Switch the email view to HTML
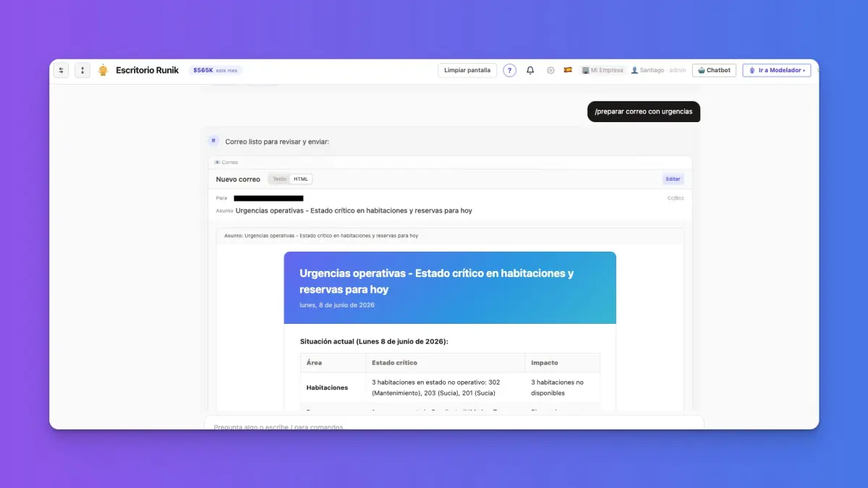 tap(300, 179)
